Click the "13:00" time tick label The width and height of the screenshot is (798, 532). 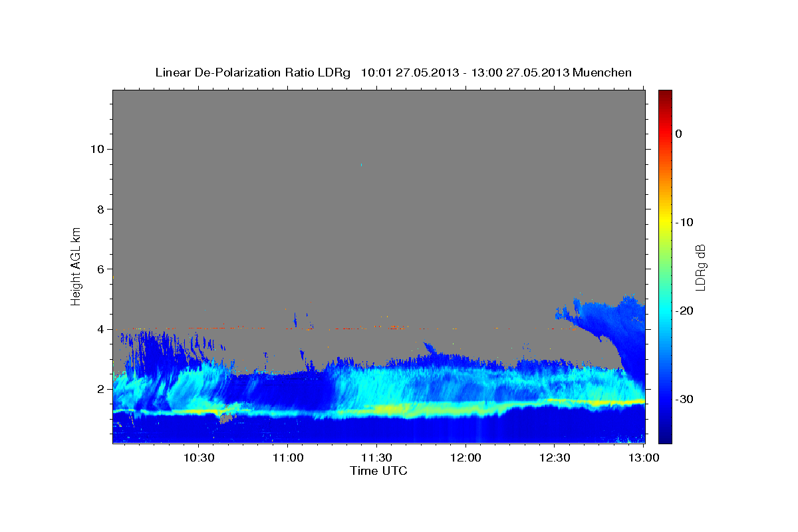point(644,458)
